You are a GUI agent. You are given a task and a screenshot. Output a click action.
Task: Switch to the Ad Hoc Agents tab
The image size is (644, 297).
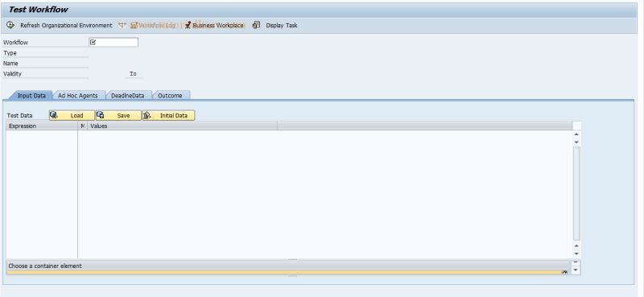(x=78, y=95)
